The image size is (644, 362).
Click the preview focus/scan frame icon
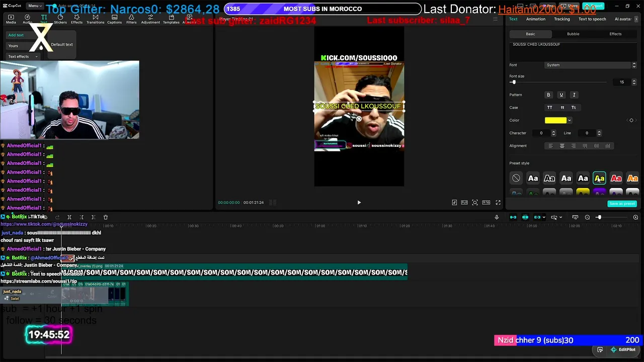pos(475,203)
